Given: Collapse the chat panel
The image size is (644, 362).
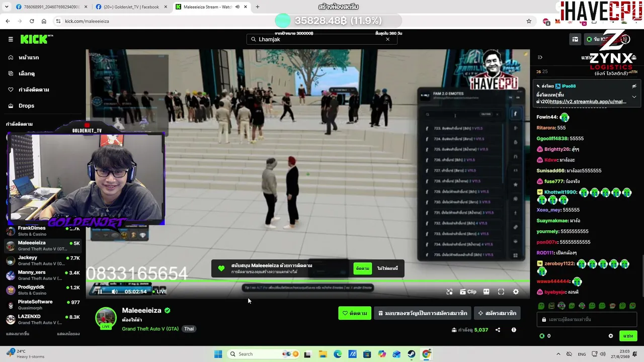Looking at the screenshot, I should 540,57.
